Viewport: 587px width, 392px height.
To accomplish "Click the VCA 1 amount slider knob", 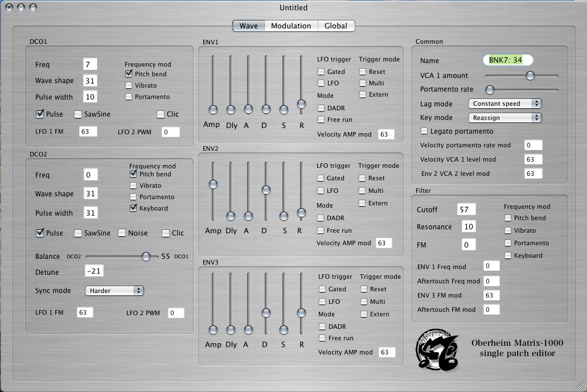I will tap(530, 75).
